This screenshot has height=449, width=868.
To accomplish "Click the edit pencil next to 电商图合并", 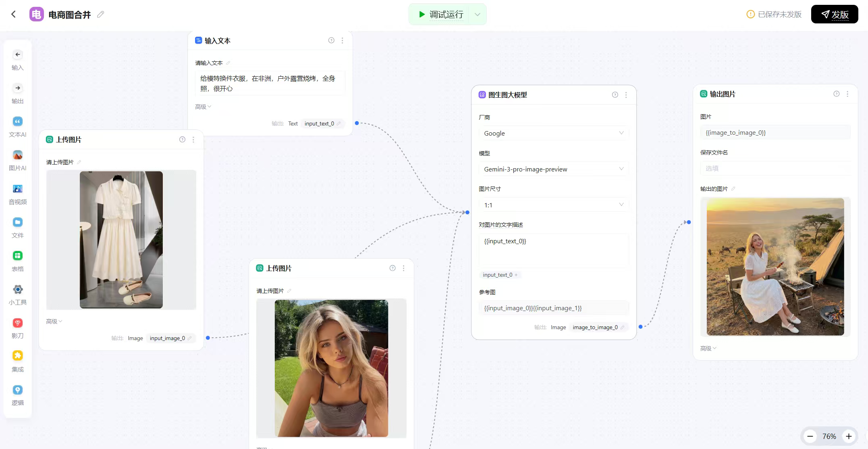I will pos(101,15).
